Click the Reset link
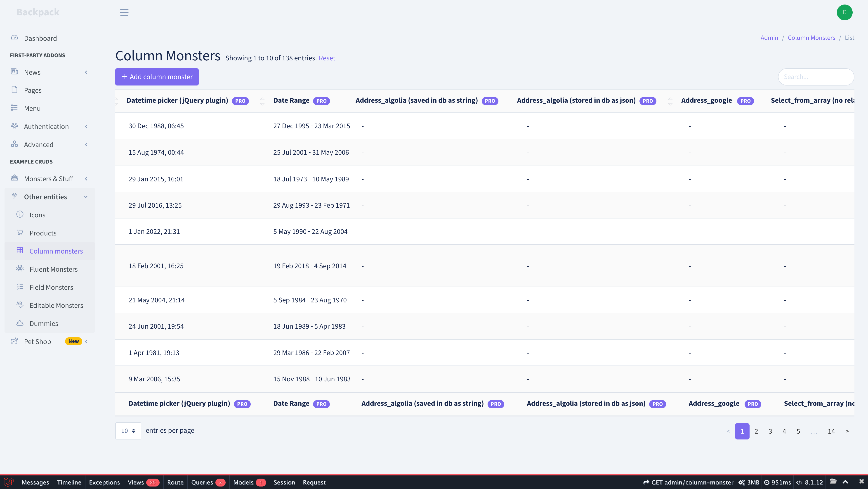Image resolution: width=868 pixels, height=489 pixels. [x=327, y=58]
